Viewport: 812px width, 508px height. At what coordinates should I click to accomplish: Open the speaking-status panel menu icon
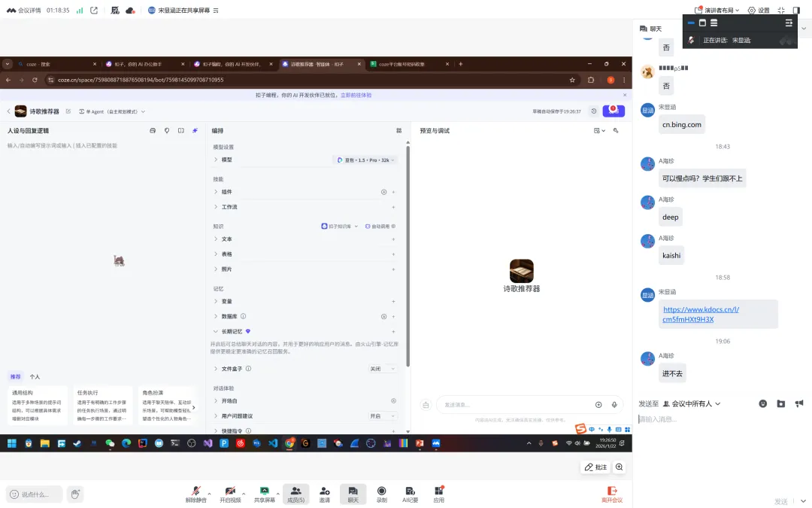pyautogui.click(x=789, y=23)
